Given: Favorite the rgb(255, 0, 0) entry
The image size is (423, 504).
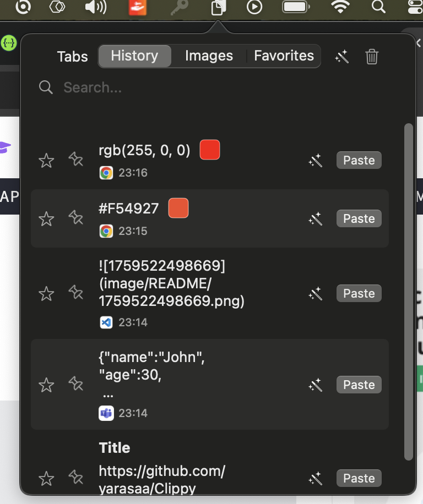Looking at the screenshot, I should pyautogui.click(x=46, y=161).
